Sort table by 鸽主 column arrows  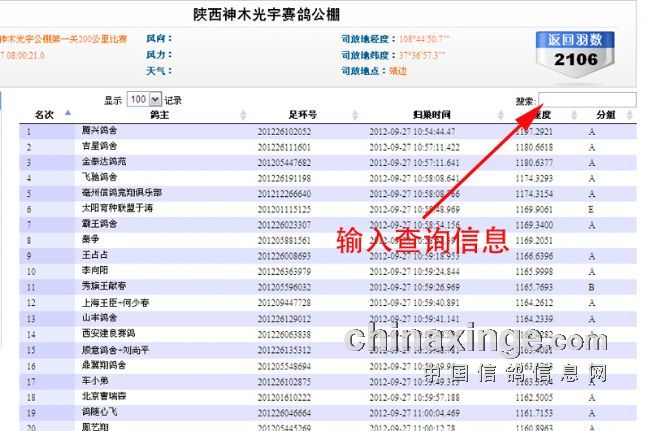pos(243,115)
